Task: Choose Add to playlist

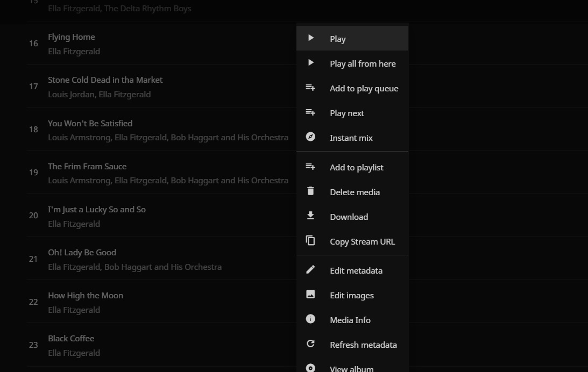Action: tap(356, 167)
